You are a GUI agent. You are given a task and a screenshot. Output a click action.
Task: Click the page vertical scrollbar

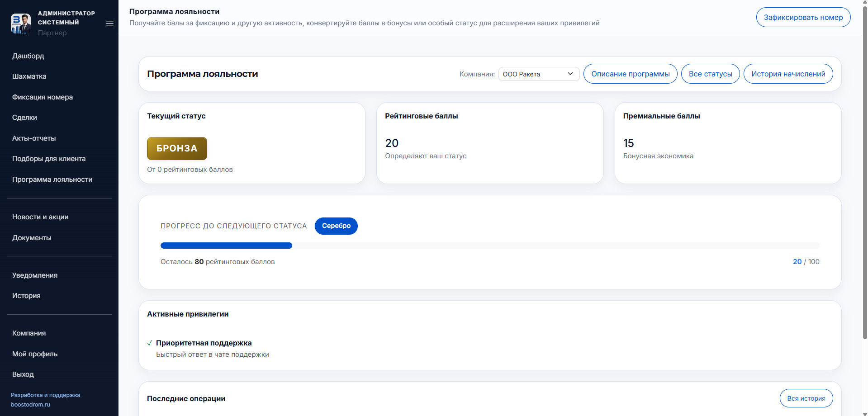(865, 181)
